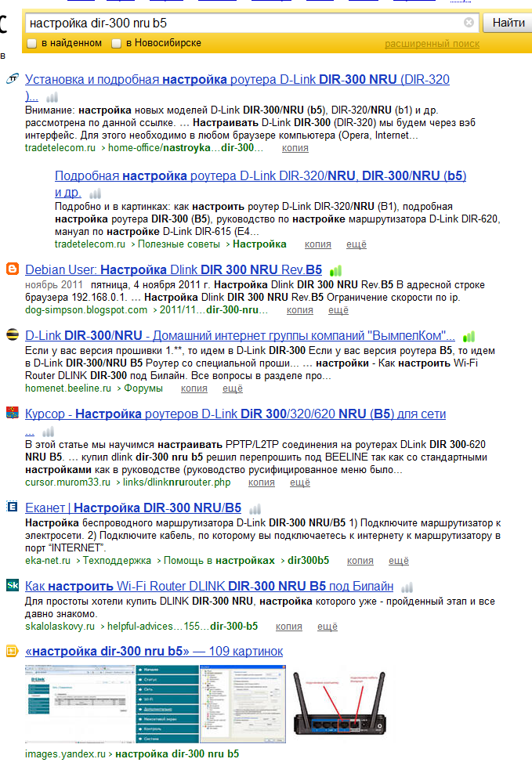Click the green rating bars by the Debian User result
Screen dimensions: 532x766
point(335,271)
